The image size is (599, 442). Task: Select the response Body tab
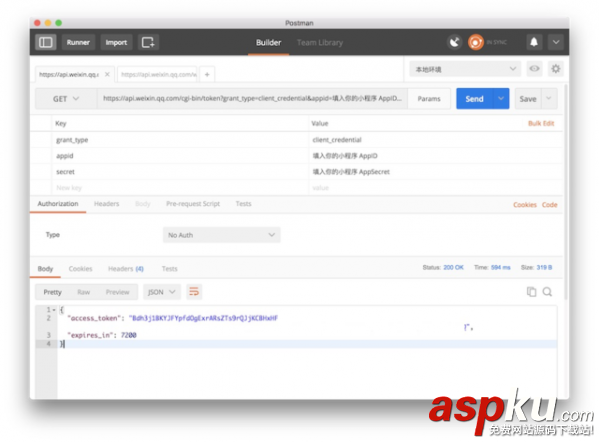pyautogui.click(x=45, y=269)
